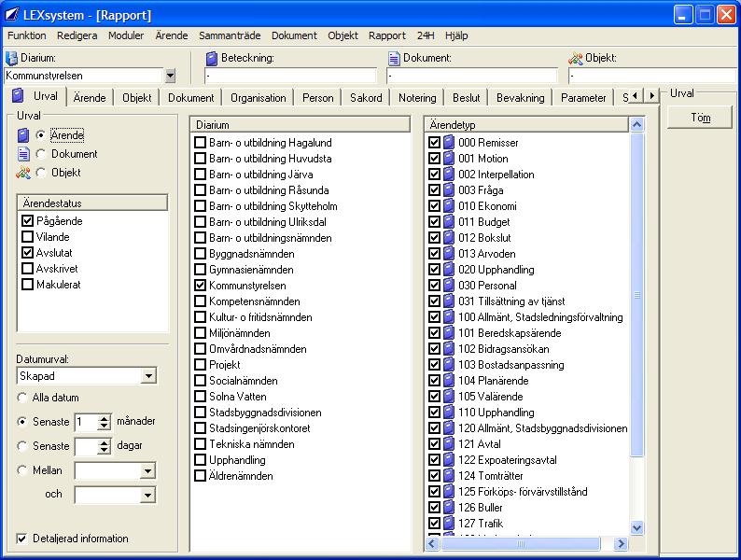Open the 'och' end date dropdown
Viewport: 741px width, 560px height.
click(147, 495)
